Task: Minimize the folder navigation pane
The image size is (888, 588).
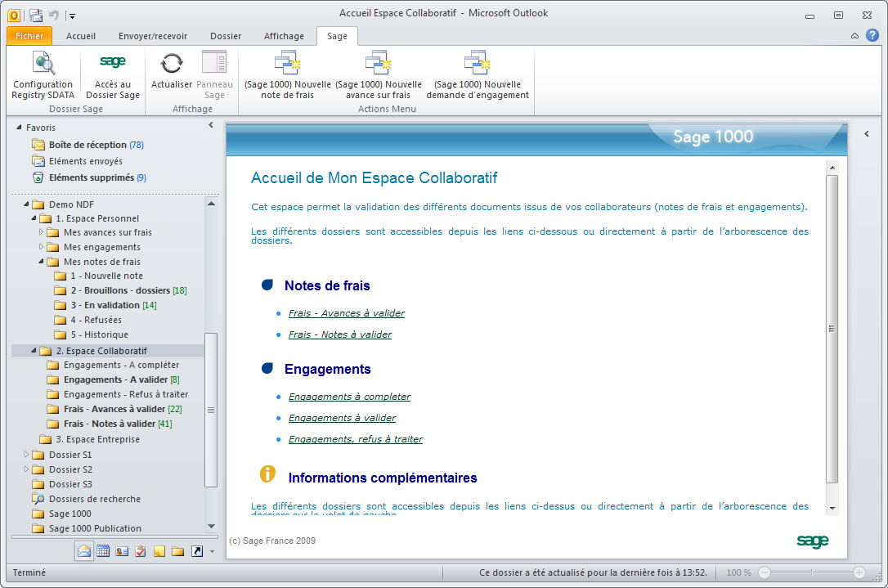Action: [211, 125]
